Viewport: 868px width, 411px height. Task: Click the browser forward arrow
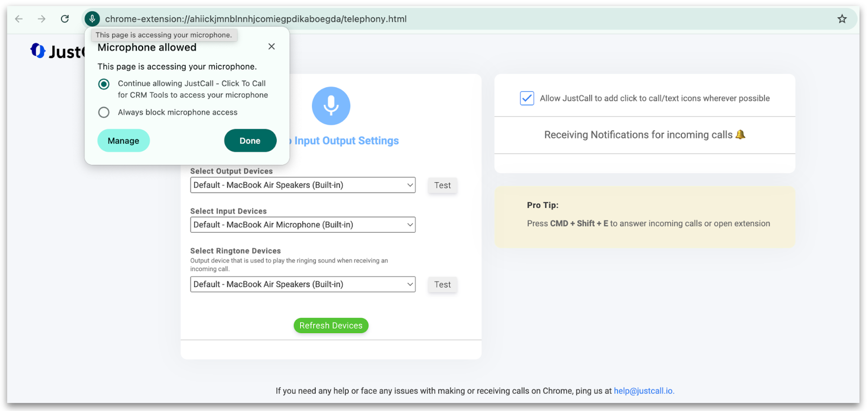[x=42, y=19]
